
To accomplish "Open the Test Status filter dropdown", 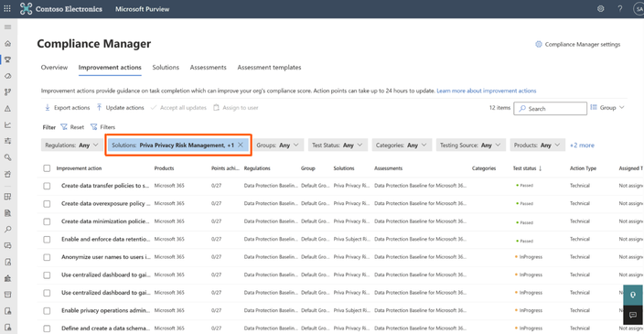I will point(338,145).
